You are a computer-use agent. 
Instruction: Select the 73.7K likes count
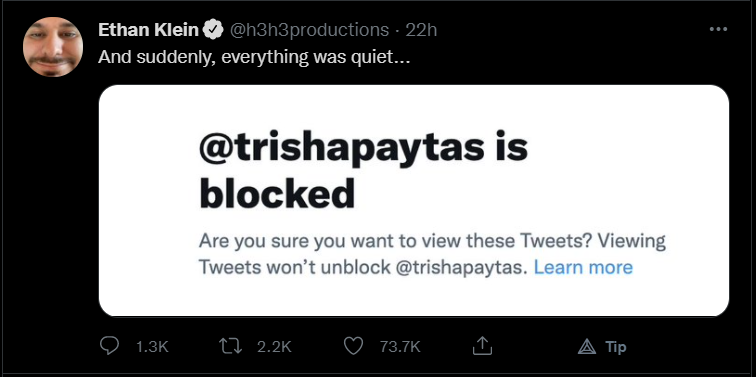(400, 347)
